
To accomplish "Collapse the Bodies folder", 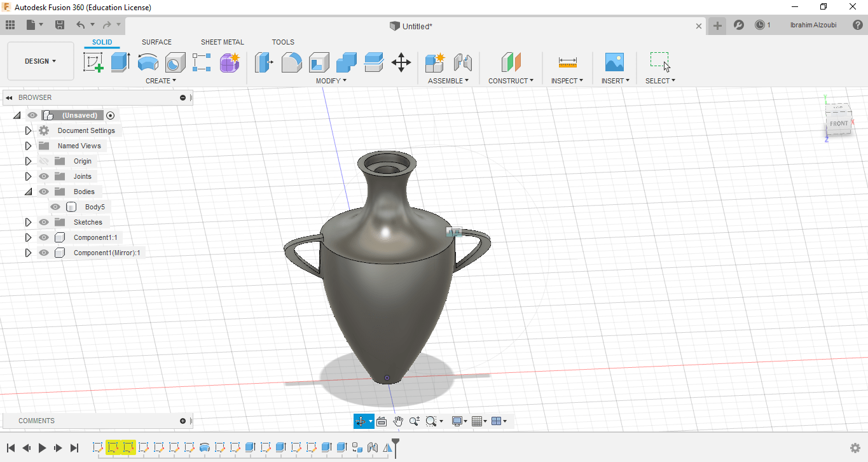I will (28, 192).
